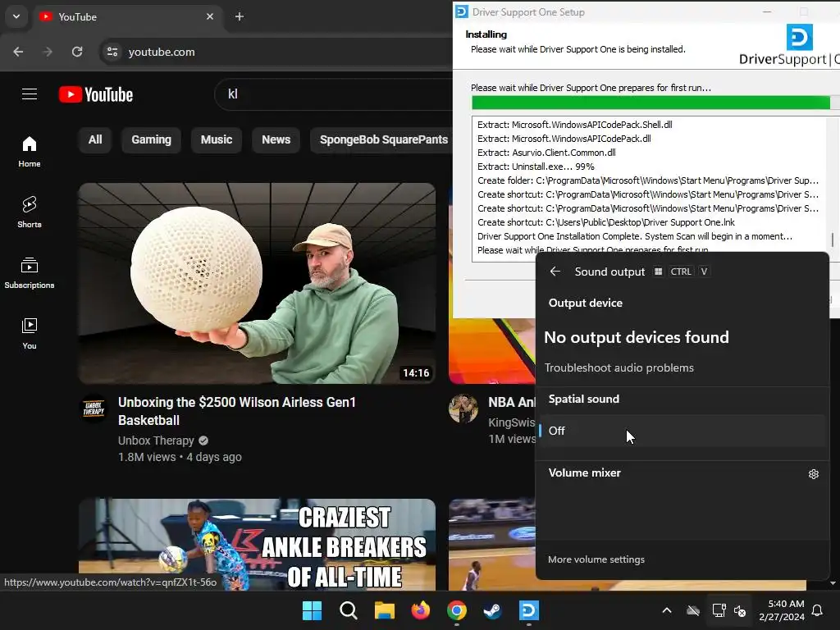Image resolution: width=840 pixels, height=630 pixels.
Task: Click 'Driver Support One Installation Complete' log line
Action: pos(635,236)
